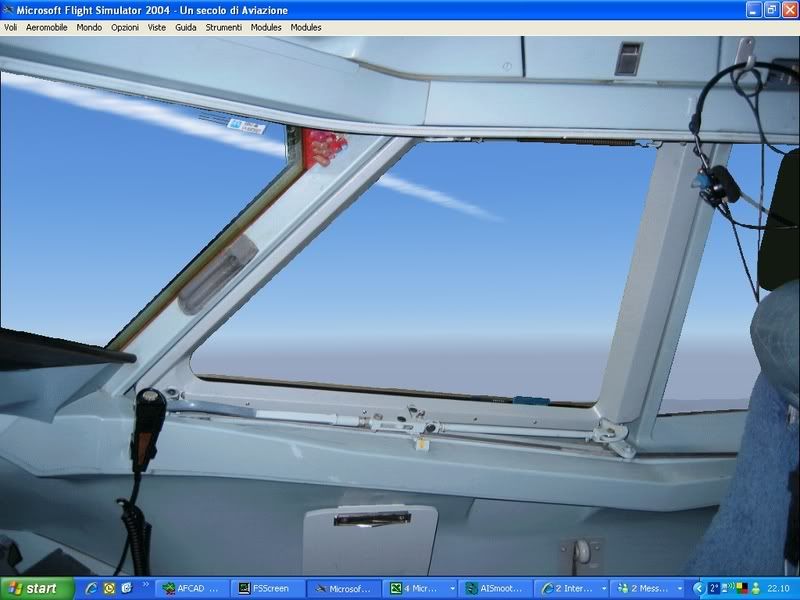Click the Flight Simulator title bar icon
This screenshot has height=600, width=800.
(x=8, y=10)
